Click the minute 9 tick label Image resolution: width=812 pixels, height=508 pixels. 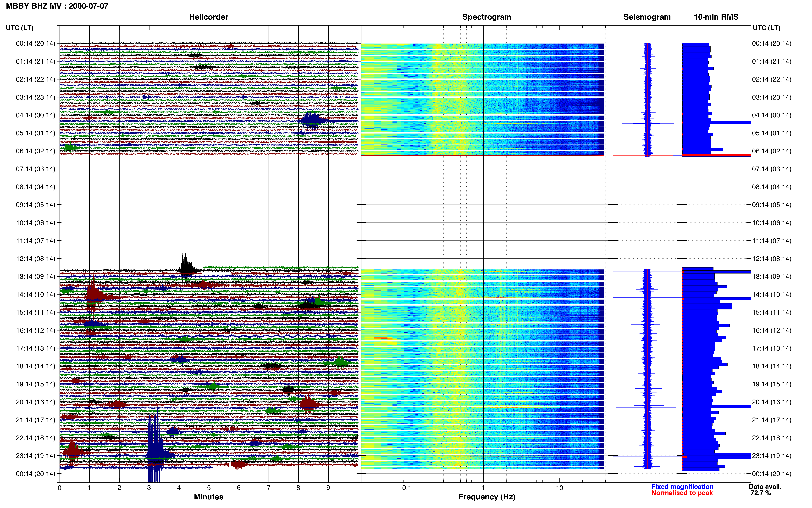pos(328,488)
